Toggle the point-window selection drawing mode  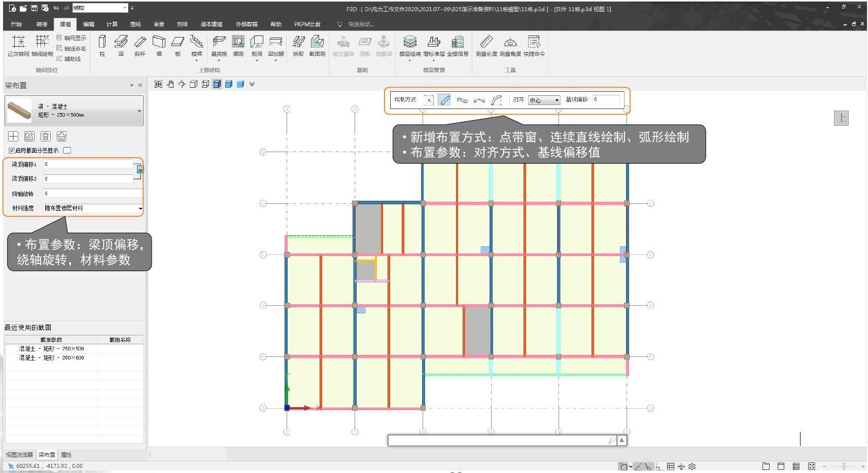click(x=429, y=100)
